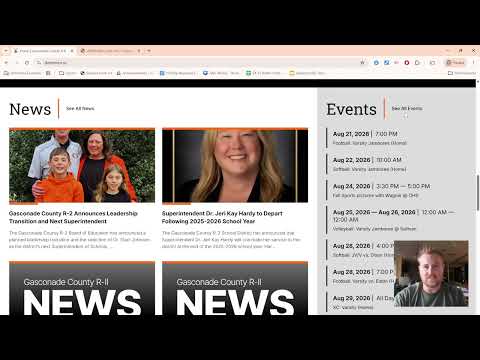Open the blue square extension icon
Viewport: 480px width, 360px height.
point(386,63)
